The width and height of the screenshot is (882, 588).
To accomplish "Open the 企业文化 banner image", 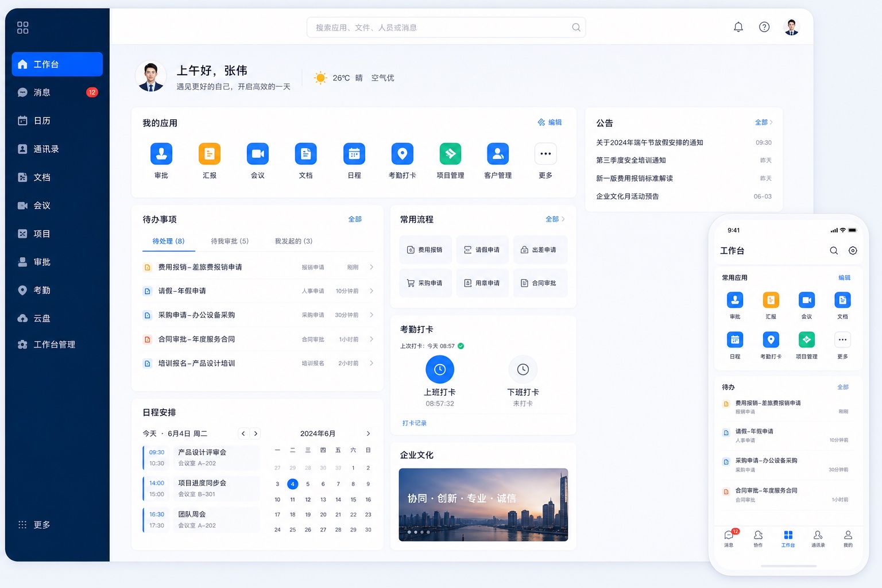I will 483,505.
